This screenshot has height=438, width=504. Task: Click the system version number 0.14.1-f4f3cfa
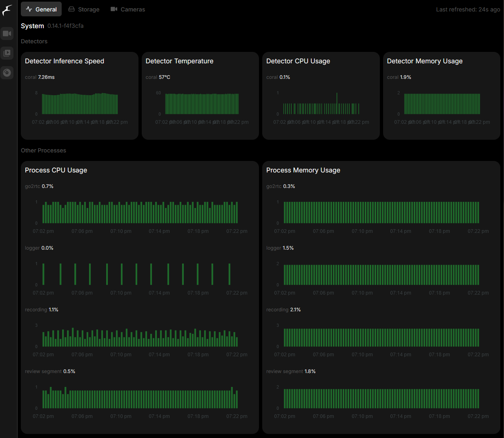tap(65, 26)
